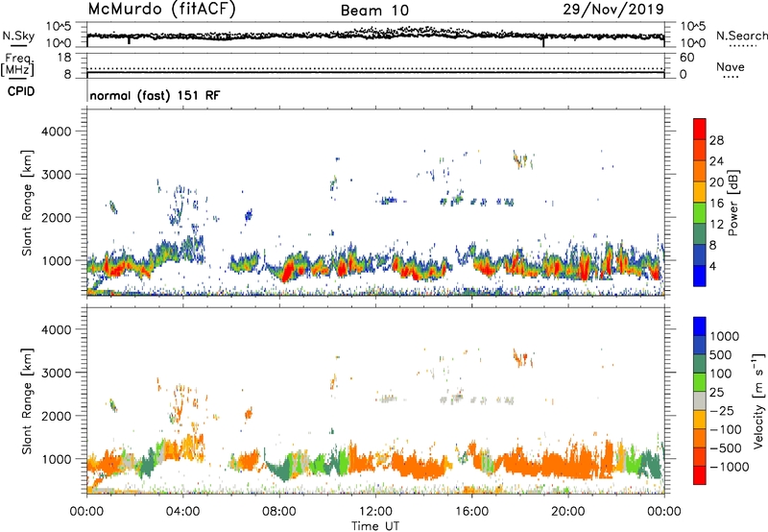Screen dimensions: 768x532
Task: Click the 'Power [dB]' colorbar title
Action: [733, 203]
